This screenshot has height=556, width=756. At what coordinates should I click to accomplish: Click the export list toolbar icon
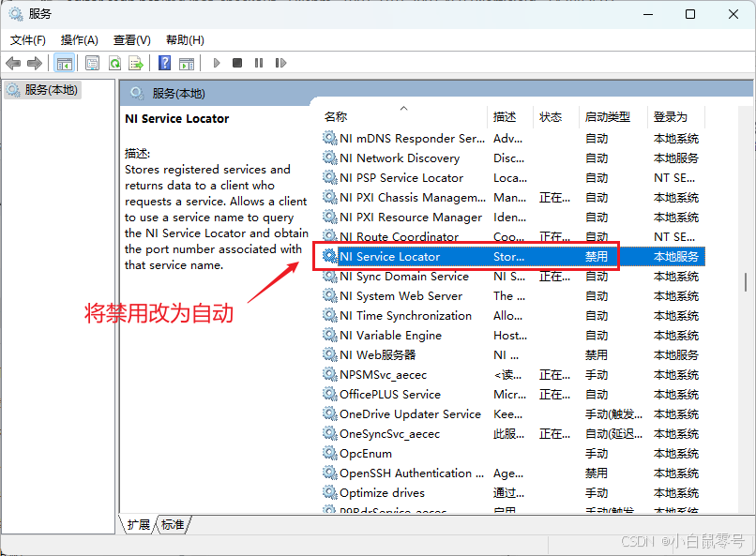point(137,63)
